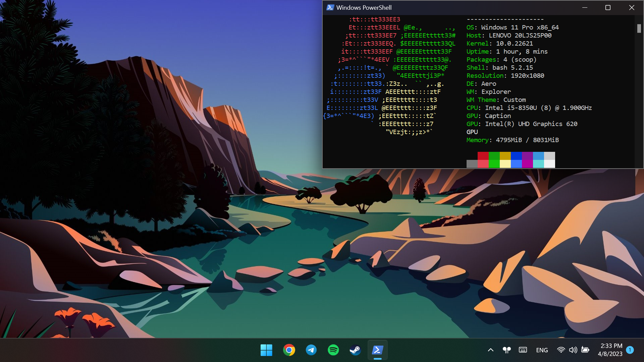Click the Windows PowerShell window title
644x362 pixels.
tap(364, 7)
